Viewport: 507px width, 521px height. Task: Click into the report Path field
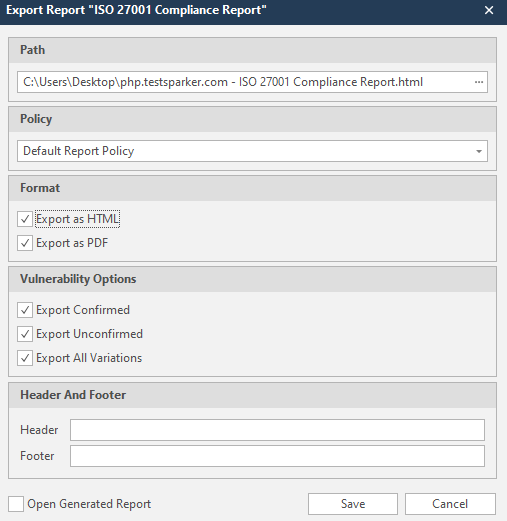(245, 82)
